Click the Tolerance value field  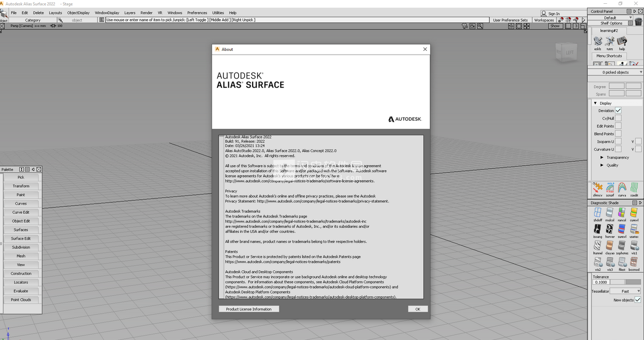601,282
